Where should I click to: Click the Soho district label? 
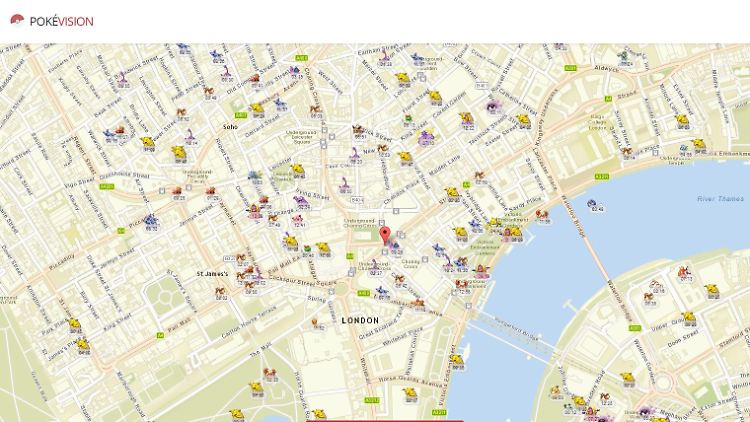230,127
